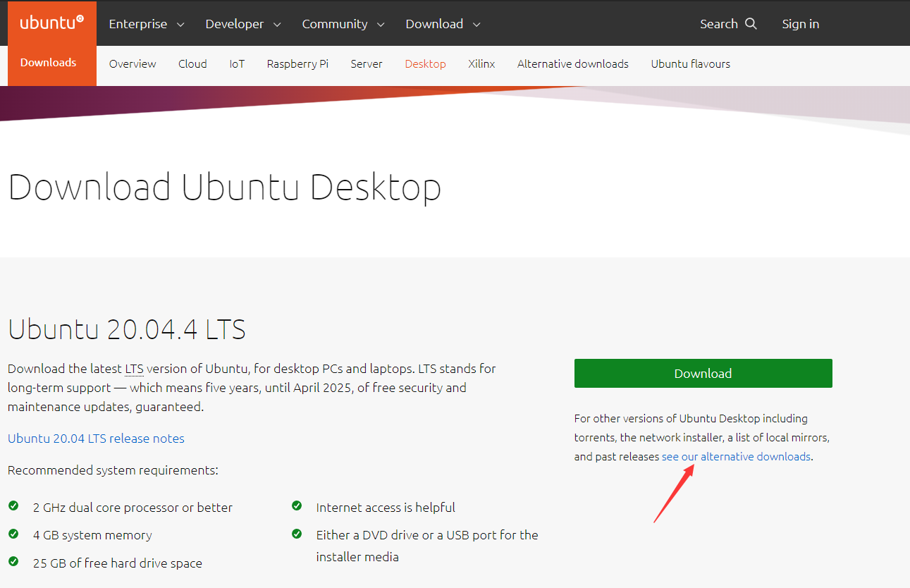The image size is (910, 588).
Task: Open the Enterprise dropdown menu
Action: click(147, 24)
